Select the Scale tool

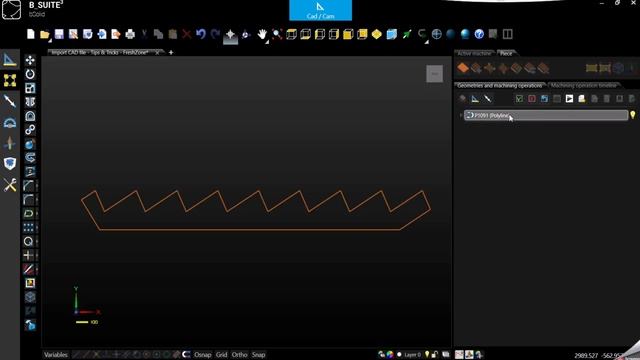(x=30, y=88)
